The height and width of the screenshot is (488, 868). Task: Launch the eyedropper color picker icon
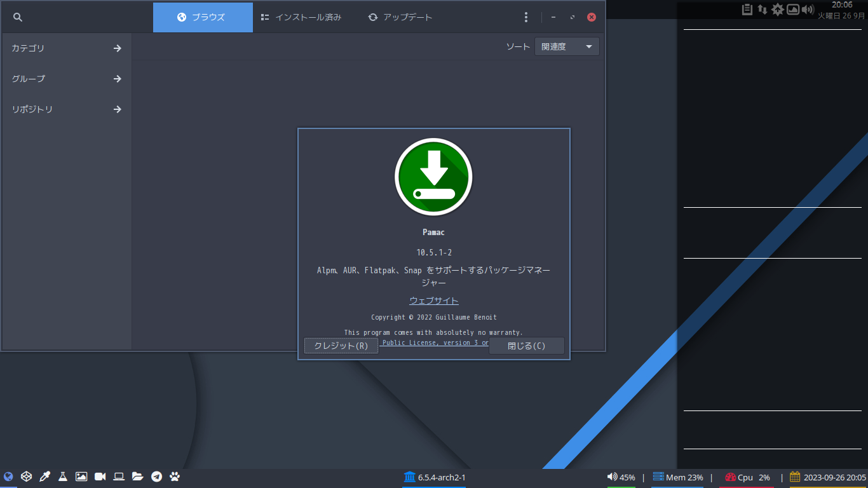(44, 477)
